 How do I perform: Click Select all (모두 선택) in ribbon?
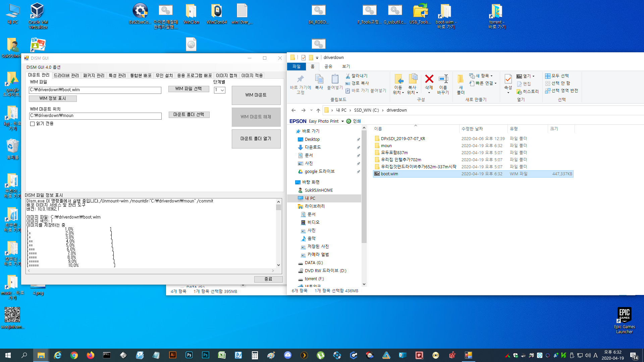point(557,76)
